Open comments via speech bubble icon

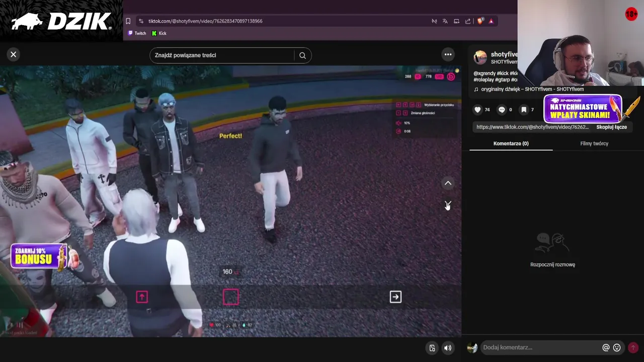point(502,110)
